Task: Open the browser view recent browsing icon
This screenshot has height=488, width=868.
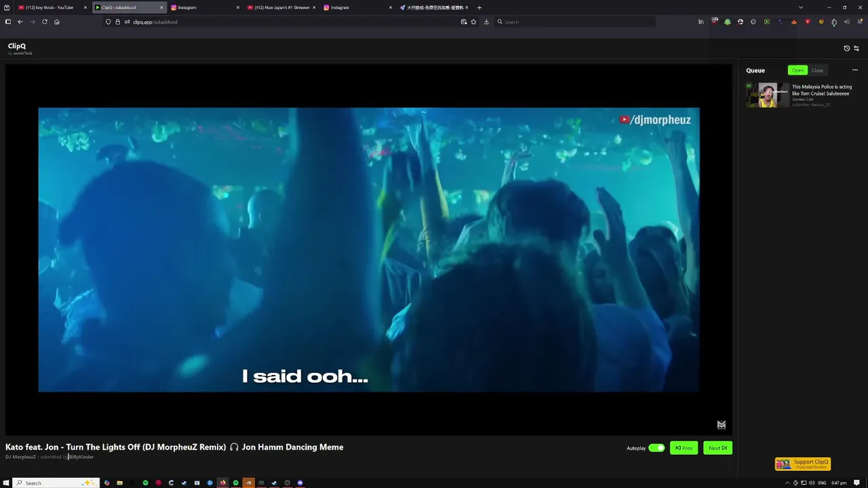Action: [x=7, y=7]
